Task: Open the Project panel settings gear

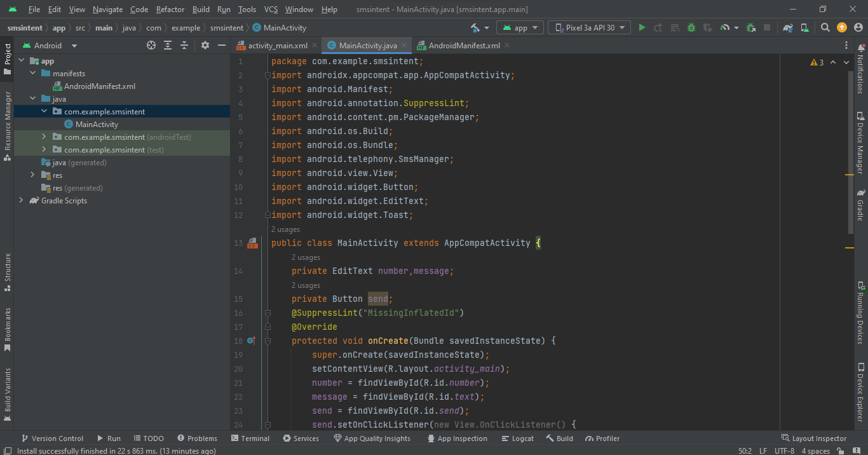Action: click(x=205, y=45)
